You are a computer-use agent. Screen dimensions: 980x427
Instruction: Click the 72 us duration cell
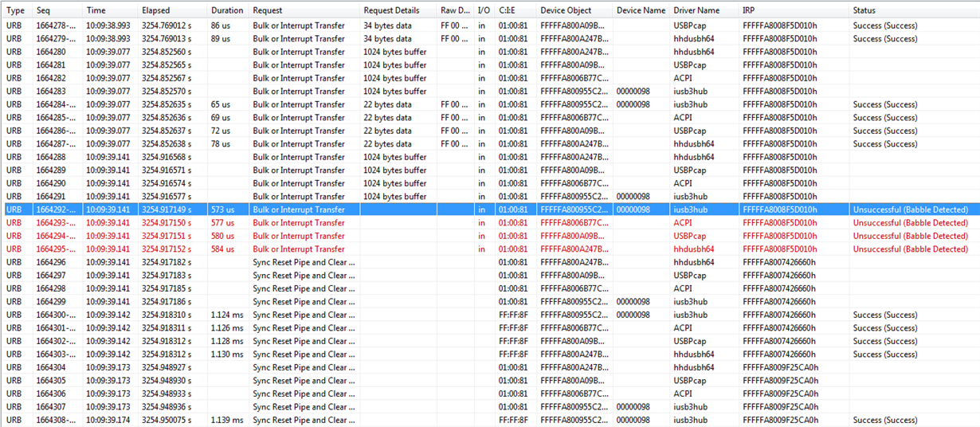(x=221, y=131)
